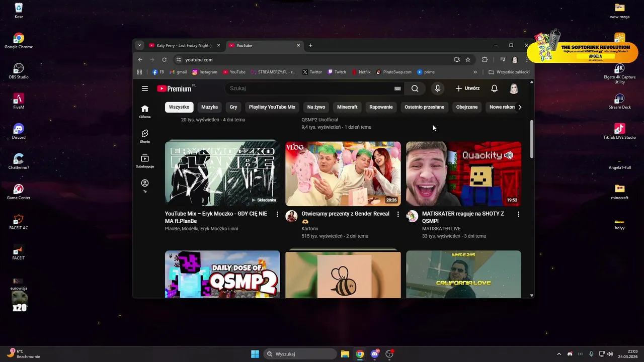Open the PirateSwap.com bookmark
Screen dimensions: 644x362
coord(393,72)
